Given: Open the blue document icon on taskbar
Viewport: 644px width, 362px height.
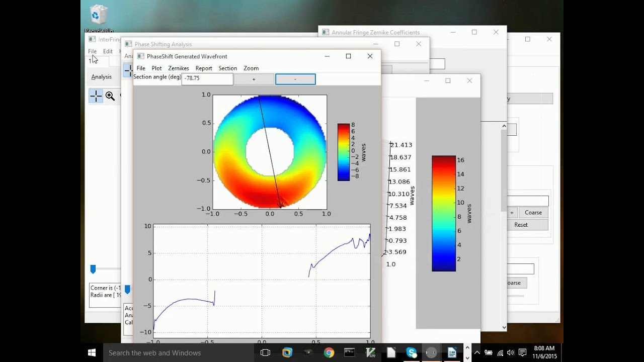Looking at the screenshot, I should point(452,353).
